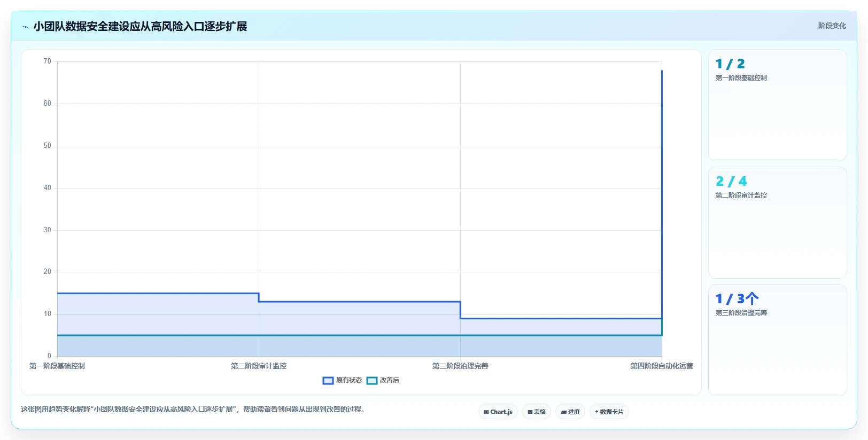Toggle the 原有状态 legend swatch

[328, 381]
